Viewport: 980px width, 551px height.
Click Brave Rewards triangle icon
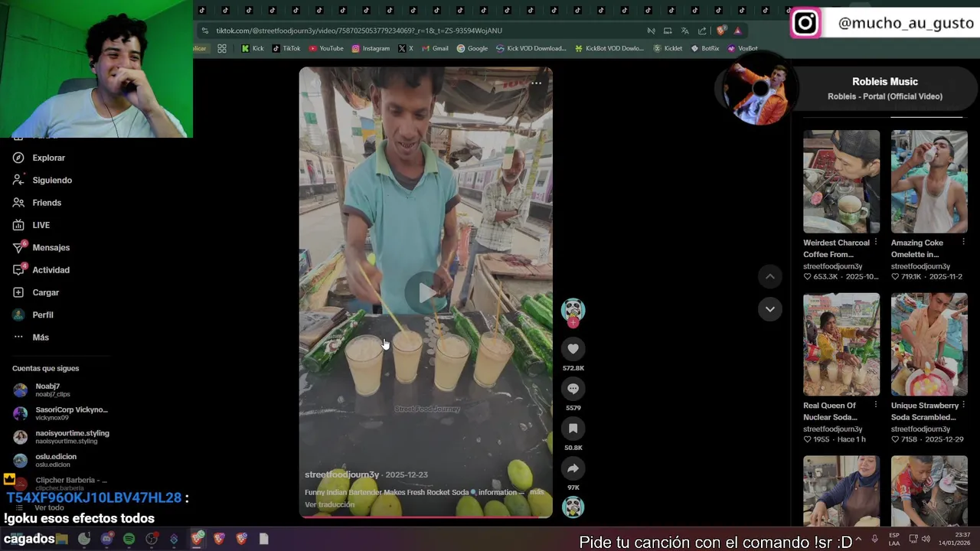tap(737, 31)
